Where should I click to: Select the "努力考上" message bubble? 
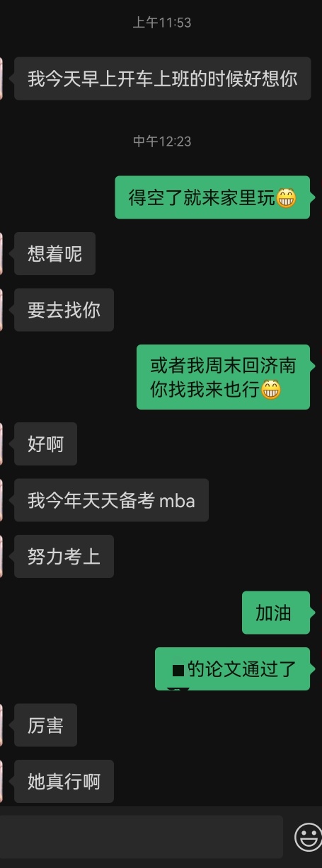[64, 556]
